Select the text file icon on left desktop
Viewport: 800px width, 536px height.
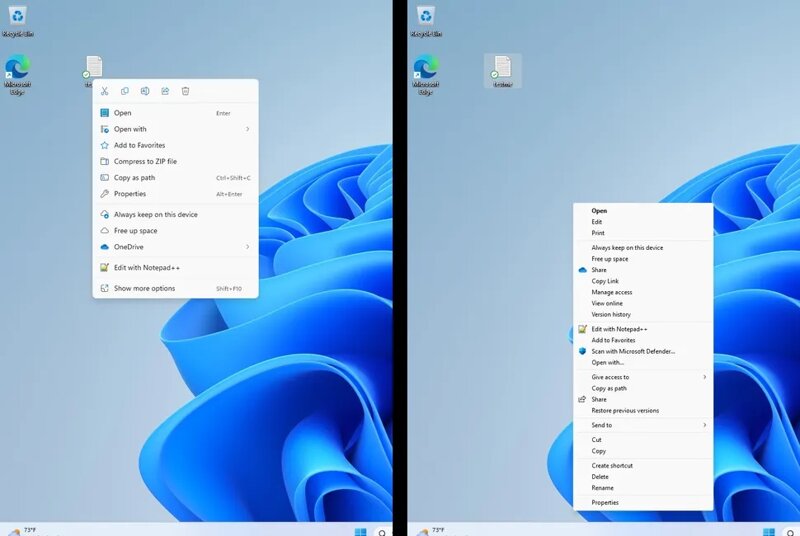point(94,67)
